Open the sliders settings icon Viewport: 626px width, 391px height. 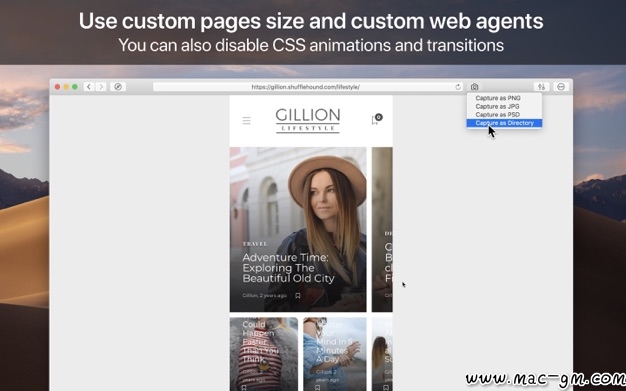(541, 87)
